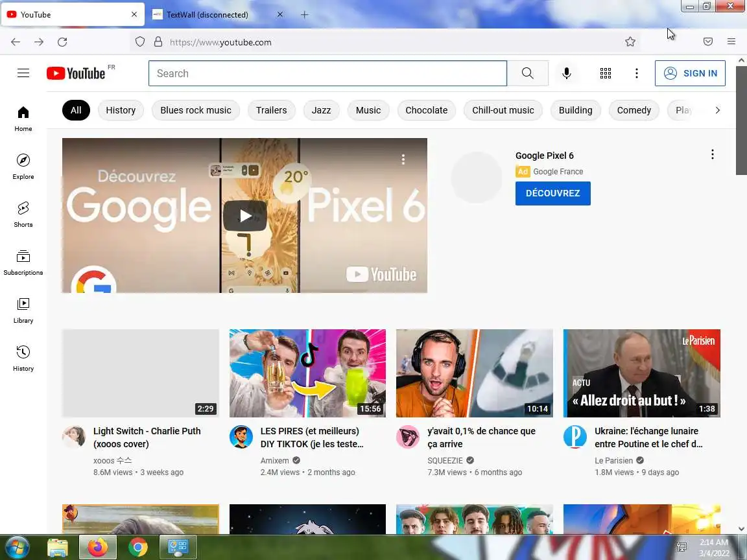
Task: Click the SQUEEZIE channel avatar
Action: [x=408, y=437]
